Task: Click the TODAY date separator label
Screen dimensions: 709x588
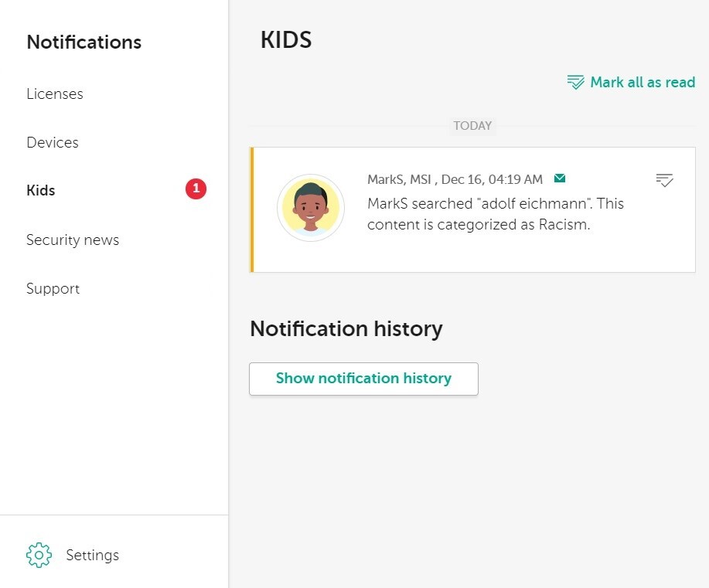Action: coord(472,126)
